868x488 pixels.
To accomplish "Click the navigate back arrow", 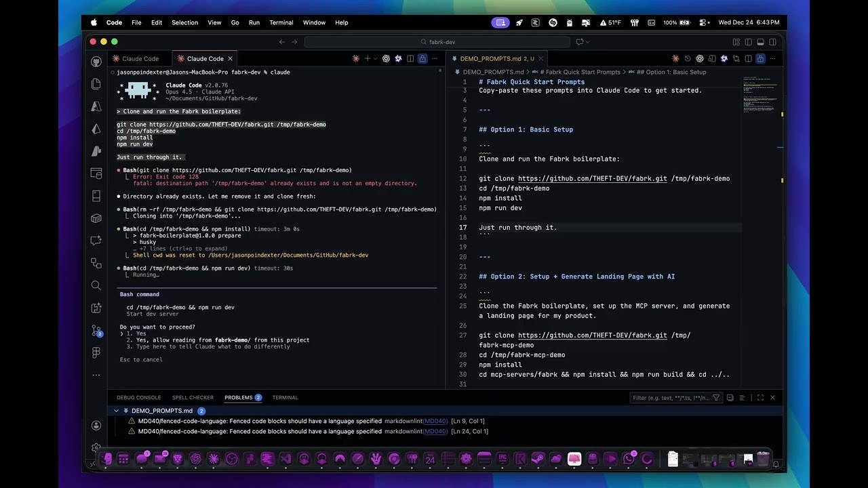I will pos(282,42).
